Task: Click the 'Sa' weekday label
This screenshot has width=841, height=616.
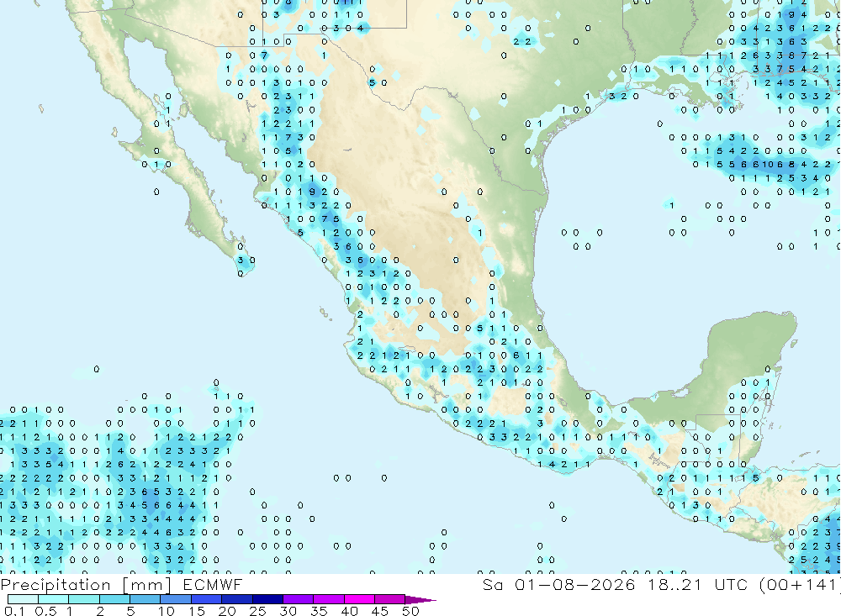Action: (492, 584)
